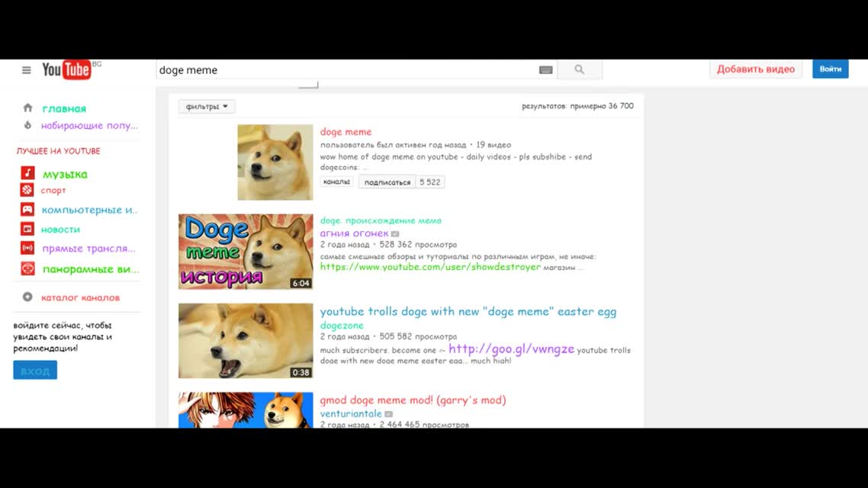This screenshot has height=488, width=868.
Task: Open the hamburger guide menu icon
Action: pyautogui.click(x=26, y=70)
